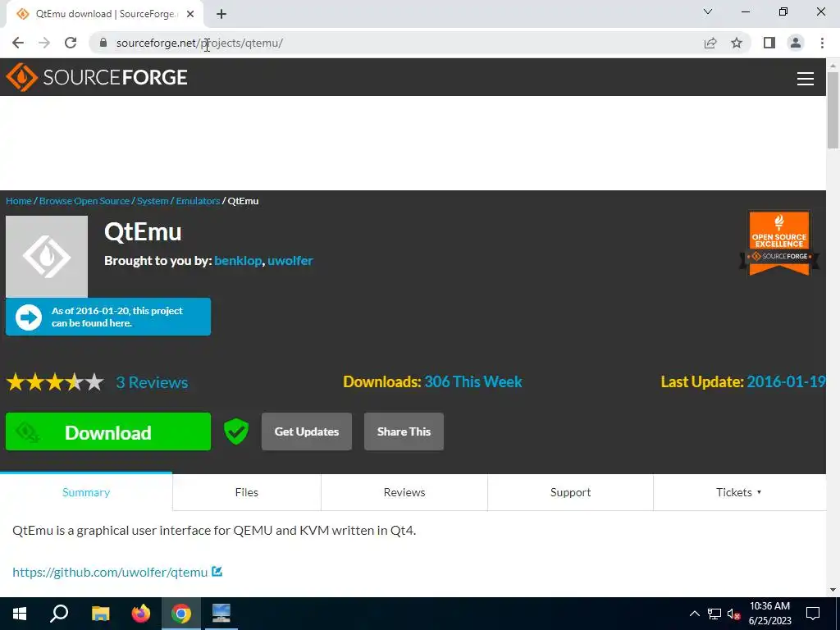The width and height of the screenshot is (840, 630).
Task: Click the network icon in system tray
Action: click(714, 614)
